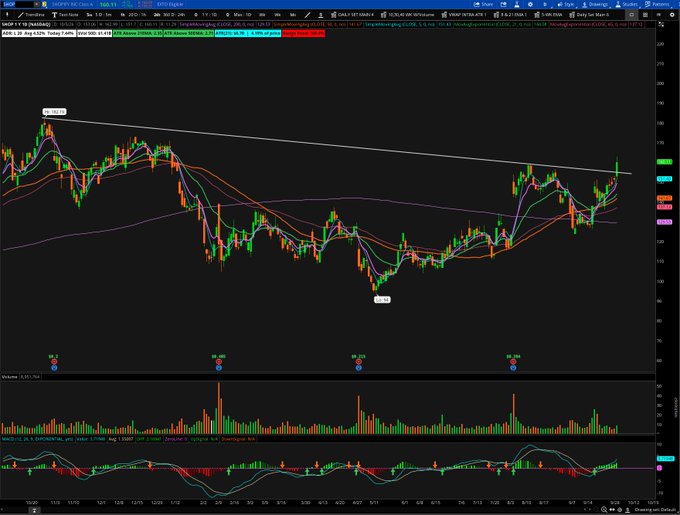Click the MACD study label
Viewport: 680px width, 515px height.
[37, 439]
